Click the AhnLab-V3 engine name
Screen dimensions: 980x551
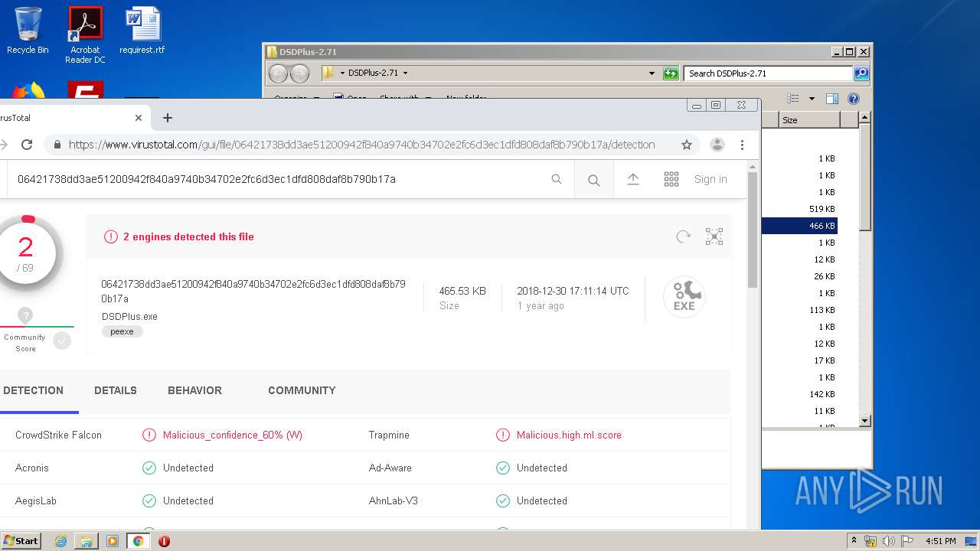(x=393, y=500)
